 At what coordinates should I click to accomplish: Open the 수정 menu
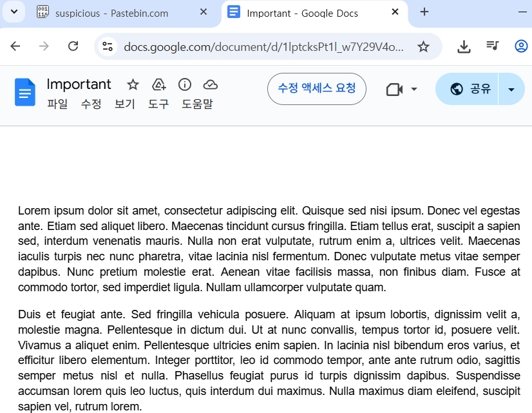tap(91, 104)
